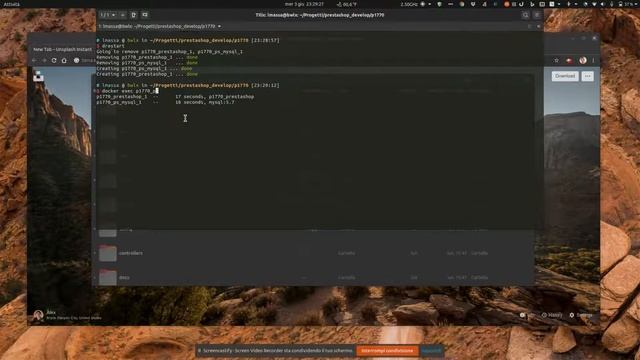Open the terminal hamburger menu beside the search icon
This screenshot has height=360, width=640.
(x=537, y=15)
